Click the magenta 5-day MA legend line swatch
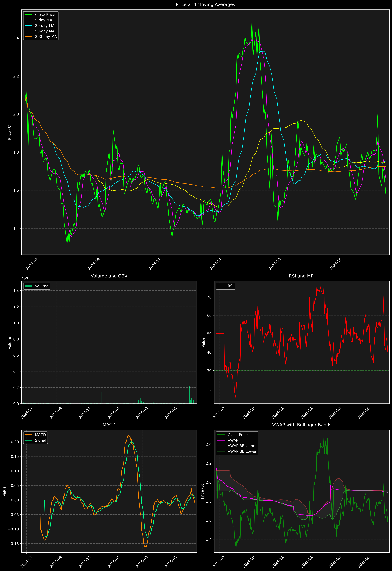The width and height of the screenshot is (392, 571). (x=29, y=20)
